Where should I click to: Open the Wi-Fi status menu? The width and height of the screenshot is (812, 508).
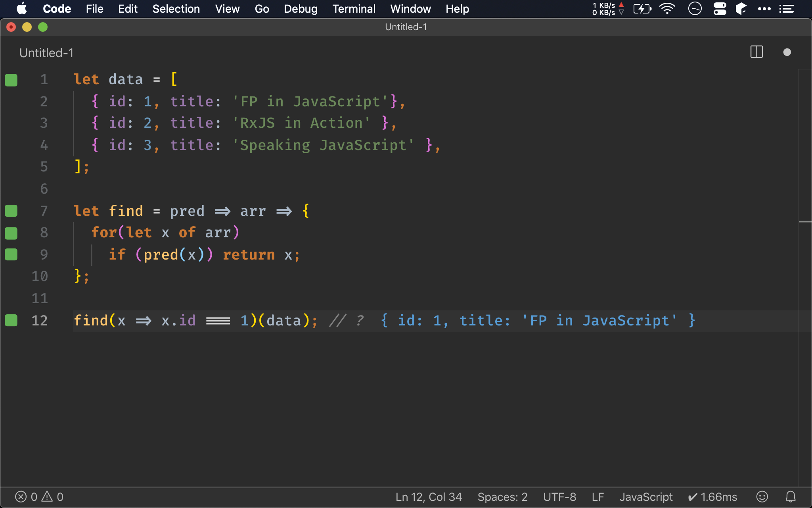pos(667,9)
